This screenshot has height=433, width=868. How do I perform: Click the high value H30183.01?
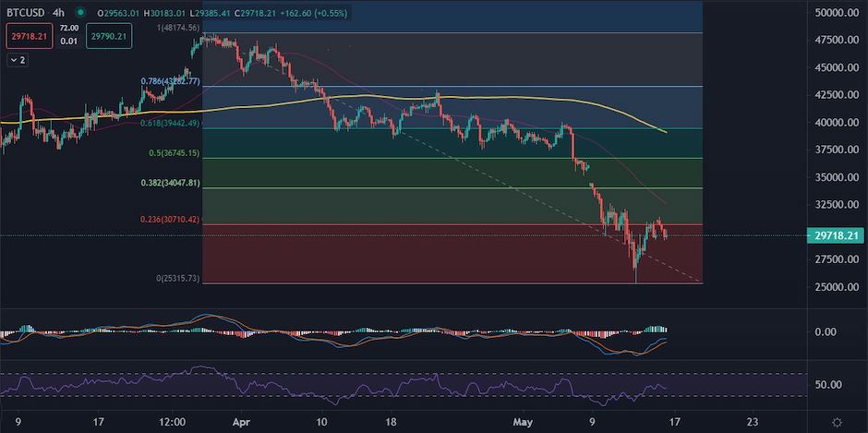coord(165,12)
